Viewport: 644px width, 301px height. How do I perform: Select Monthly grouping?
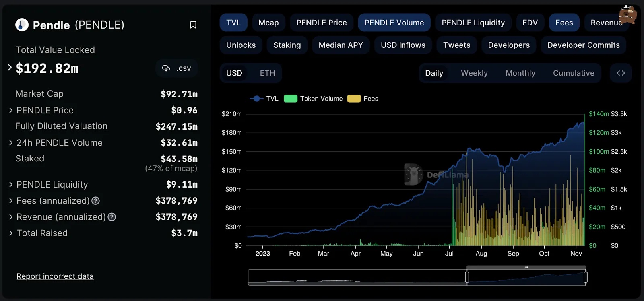pos(520,73)
